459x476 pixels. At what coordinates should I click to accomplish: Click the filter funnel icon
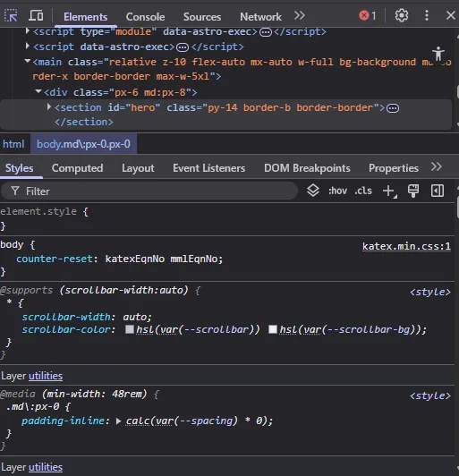15,191
